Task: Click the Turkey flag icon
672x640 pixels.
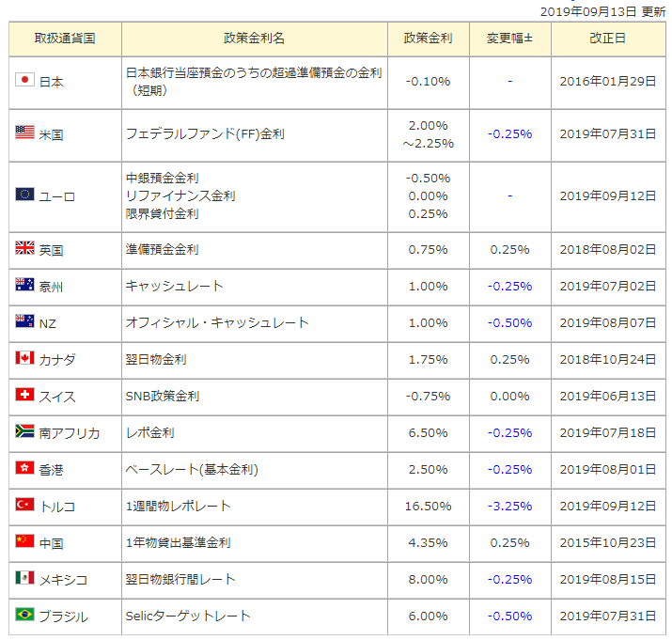Action: coord(24,505)
